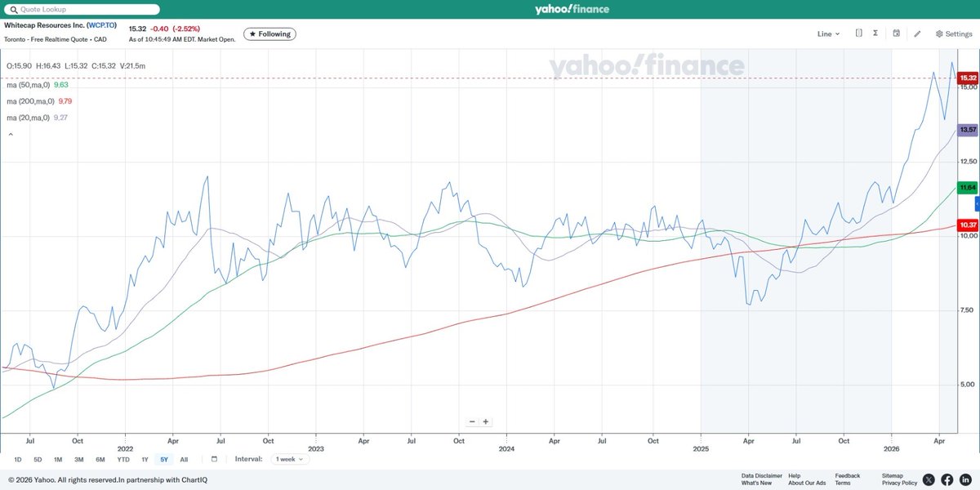The width and height of the screenshot is (980, 490).
Task: Open chart Settings with gear icon
Action: click(x=953, y=34)
